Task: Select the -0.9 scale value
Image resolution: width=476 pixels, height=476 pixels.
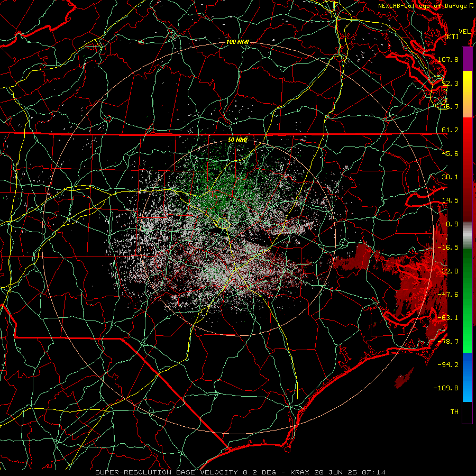Action: point(450,224)
